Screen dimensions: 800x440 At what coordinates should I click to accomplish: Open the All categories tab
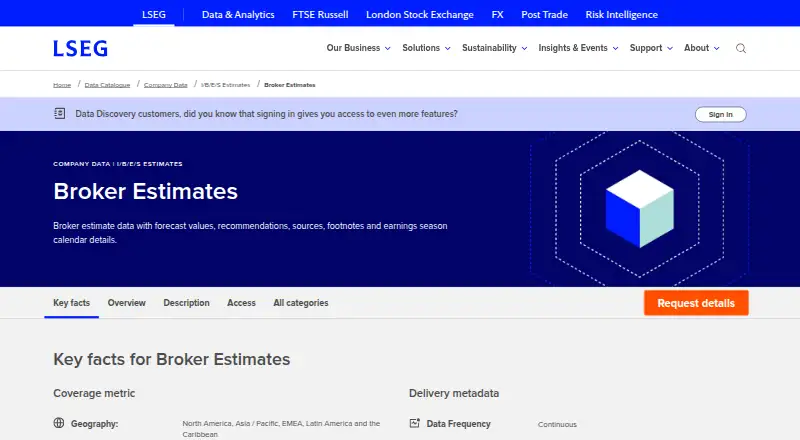(301, 303)
